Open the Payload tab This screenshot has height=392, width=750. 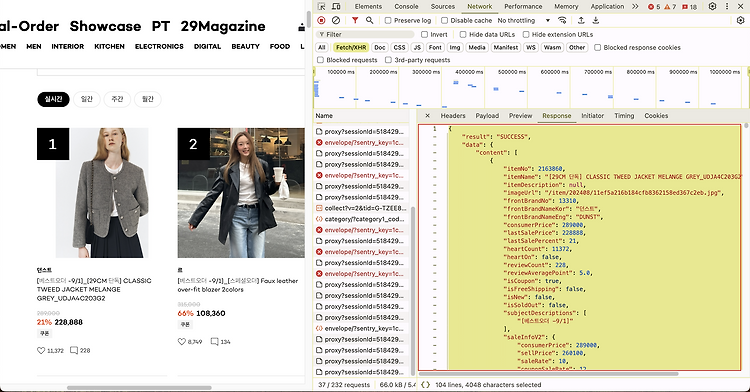pyautogui.click(x=487, y=116)
